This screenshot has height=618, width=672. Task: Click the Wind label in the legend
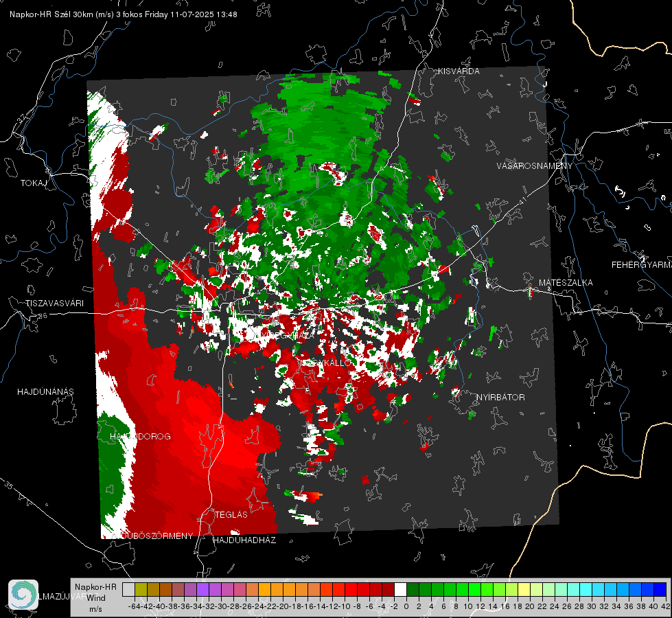pyautogui.click(x=96, y=598)
